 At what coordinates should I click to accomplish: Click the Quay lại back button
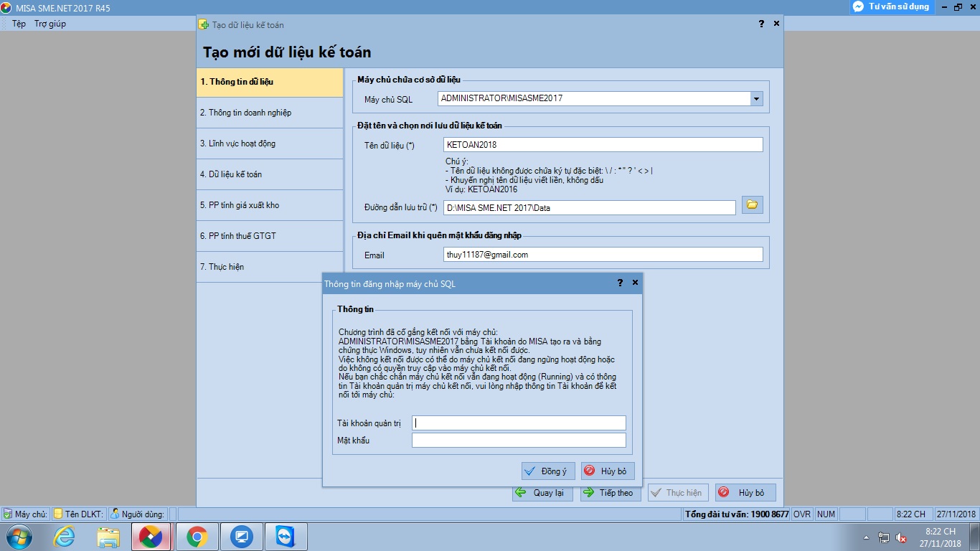pyautogui.click(x=542, y=493)
